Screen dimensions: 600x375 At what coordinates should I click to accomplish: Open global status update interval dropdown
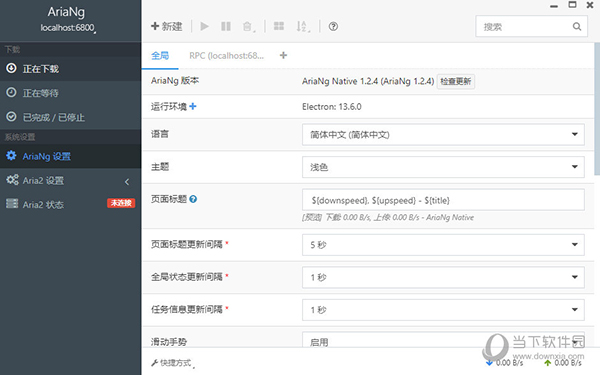[x=443, y=277]
